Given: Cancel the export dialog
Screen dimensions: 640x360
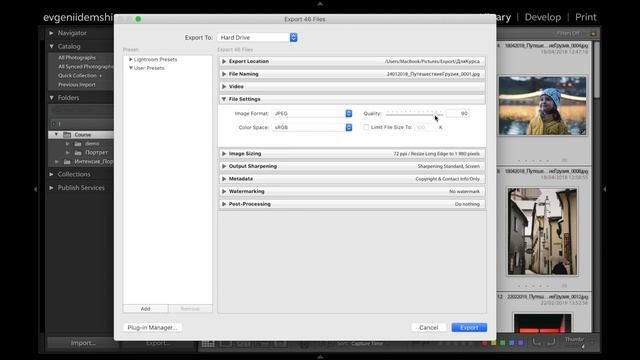Looking at the screenshot, I should point(429,327).
